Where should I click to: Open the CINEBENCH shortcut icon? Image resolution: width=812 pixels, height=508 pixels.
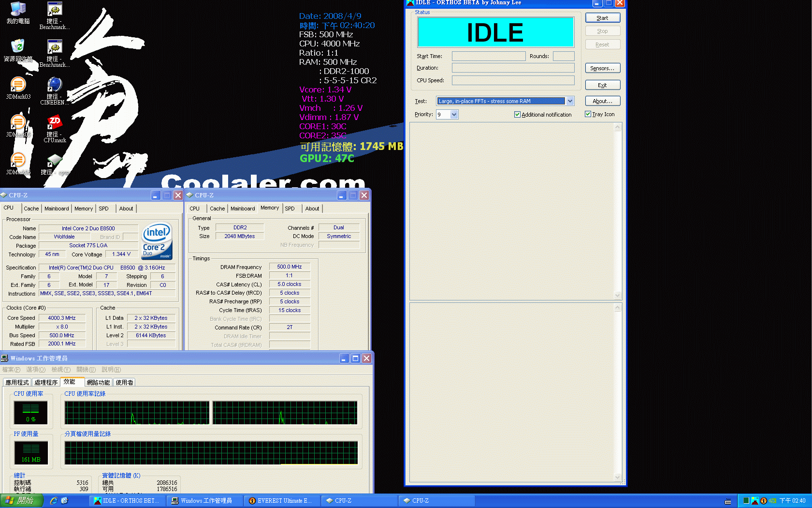55,90
